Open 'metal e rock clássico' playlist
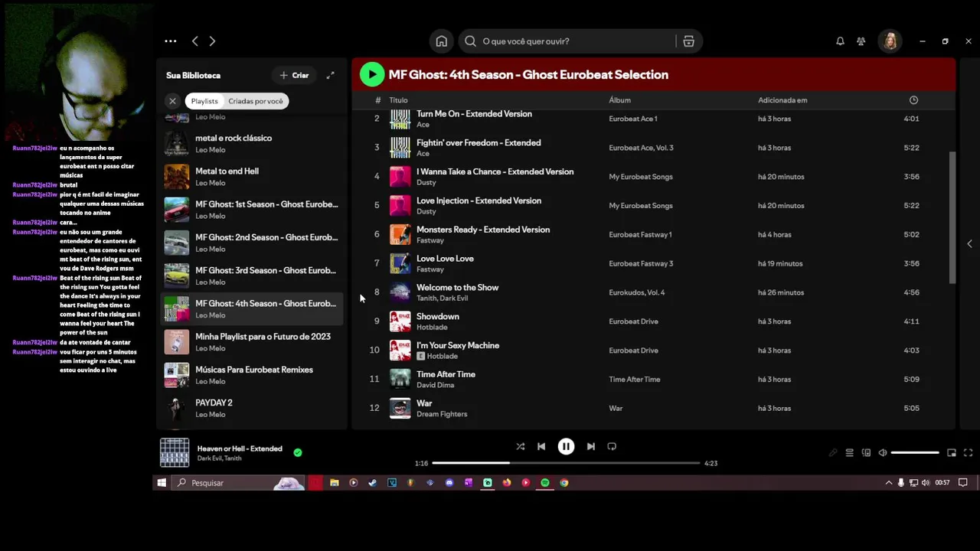The height and width of the screenshot is (551, 980). tap(253, 144)
